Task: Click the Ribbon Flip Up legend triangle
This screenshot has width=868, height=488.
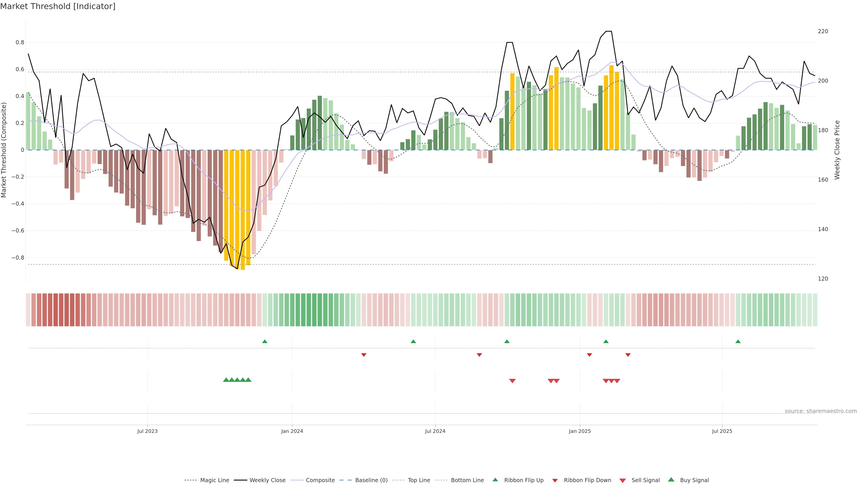Action: click(495, 480)
